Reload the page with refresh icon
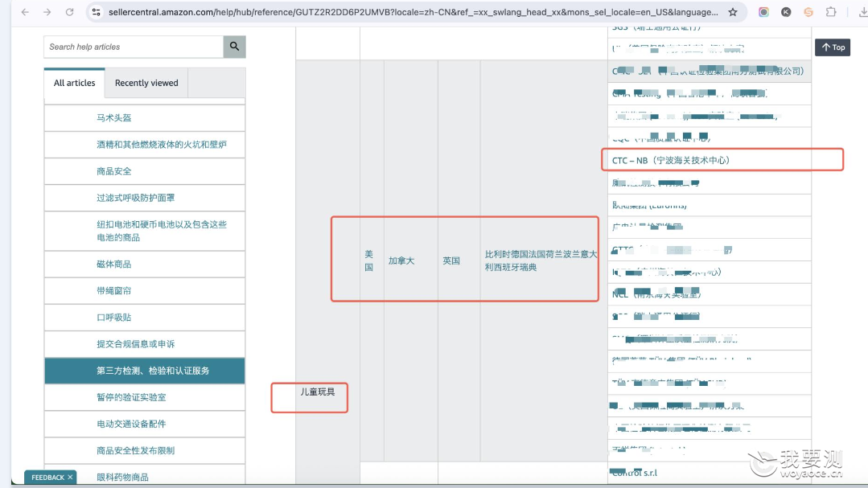The height and width of the screenshot is (488, 868). pos(69,11)
